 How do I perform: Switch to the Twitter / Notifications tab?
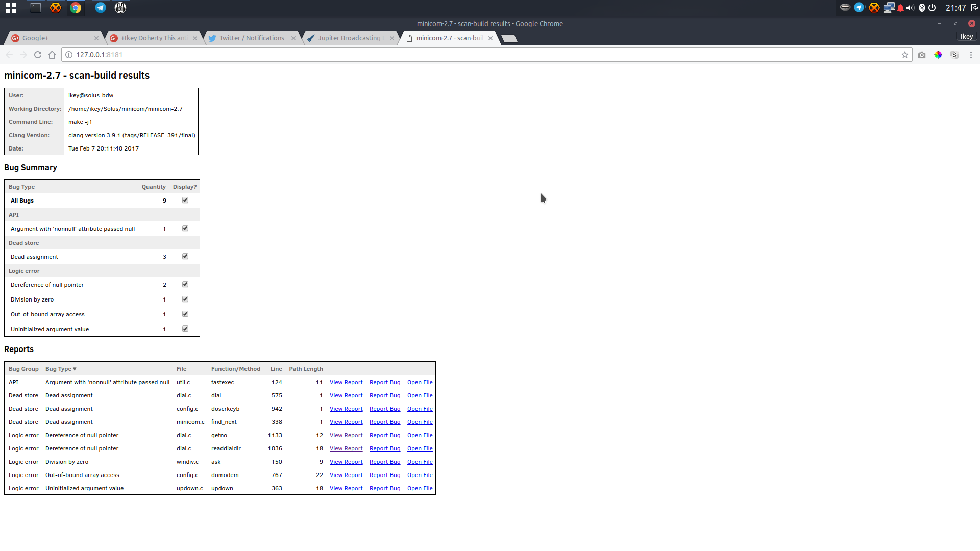click(x=252, y=38)
